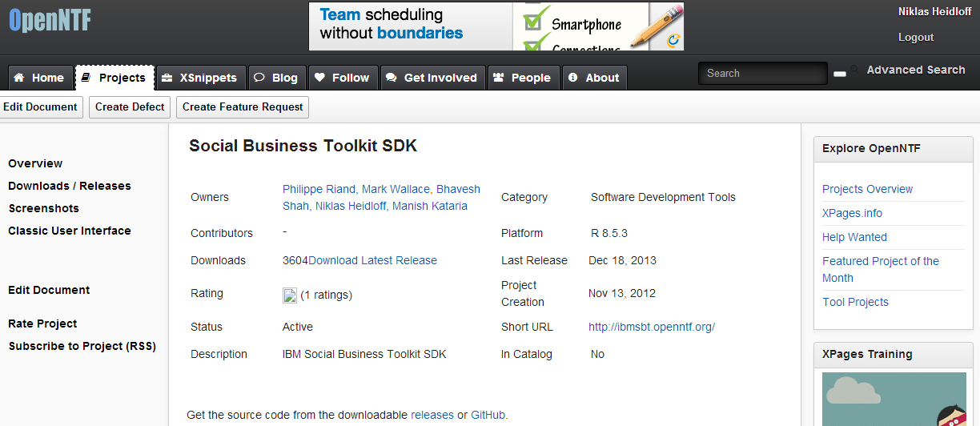Click the Status value Active
Screen dimensions: 980x426
tap(298, 327)
